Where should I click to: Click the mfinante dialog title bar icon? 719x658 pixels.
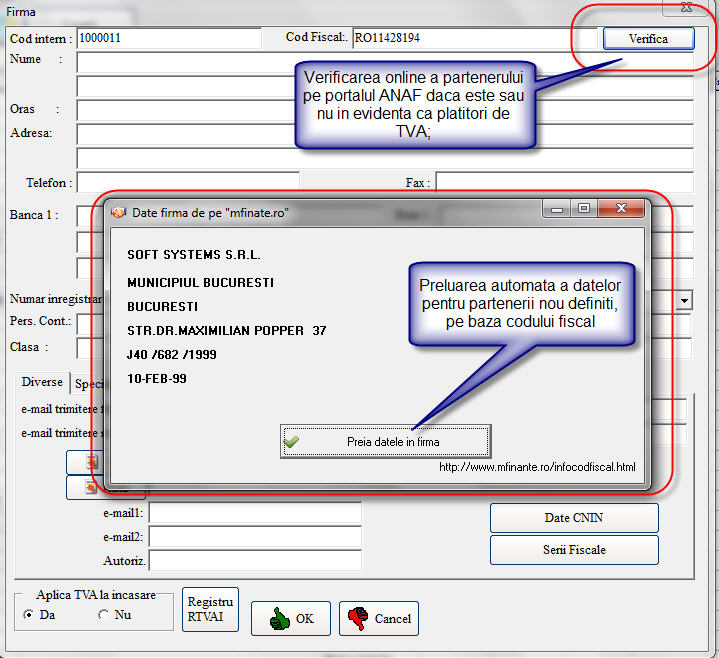click(118, 213)
